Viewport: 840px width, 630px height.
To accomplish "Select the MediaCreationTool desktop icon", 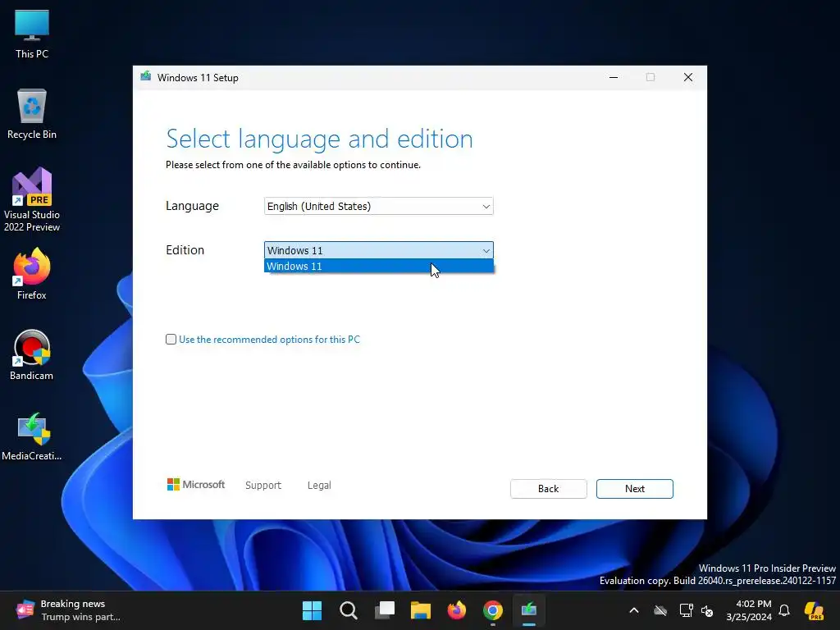I will point(32,436).
